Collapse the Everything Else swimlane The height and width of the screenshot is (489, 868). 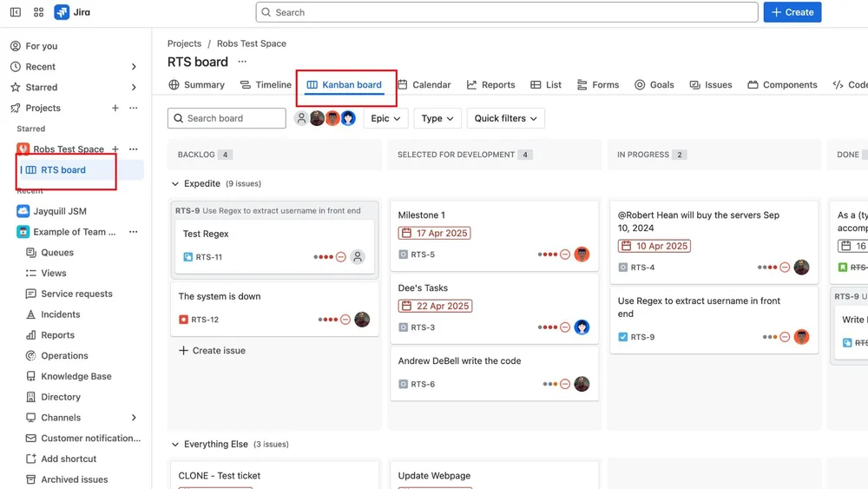pyautogui.click(x=175, y=444)
